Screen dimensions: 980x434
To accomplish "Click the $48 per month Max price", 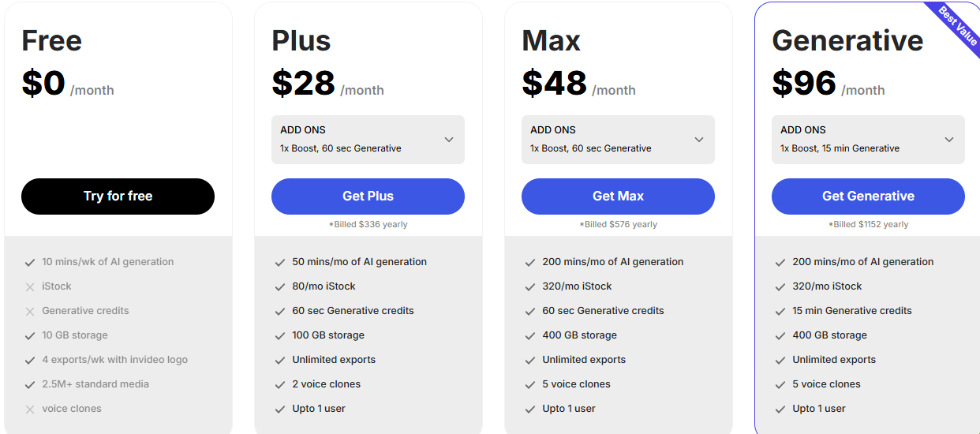I will click(x=555, y=84).
